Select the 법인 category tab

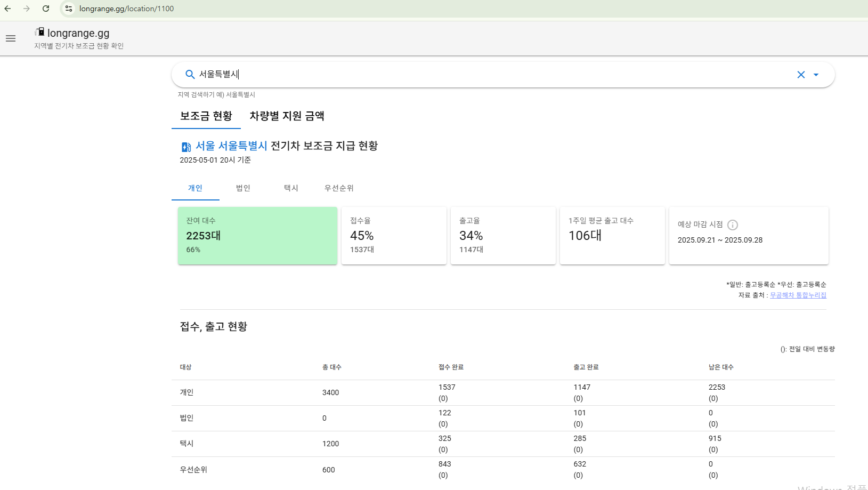[244, 188]
